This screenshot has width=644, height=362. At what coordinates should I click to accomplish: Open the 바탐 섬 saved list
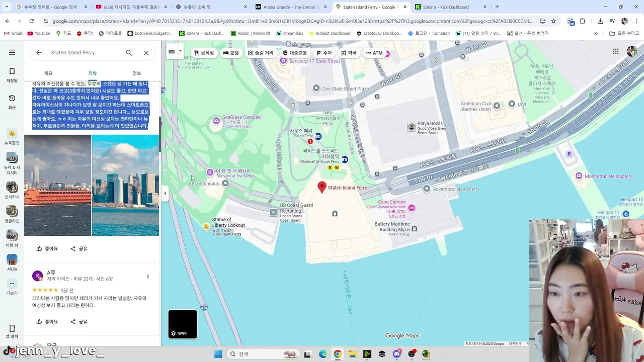pos(12,239)
